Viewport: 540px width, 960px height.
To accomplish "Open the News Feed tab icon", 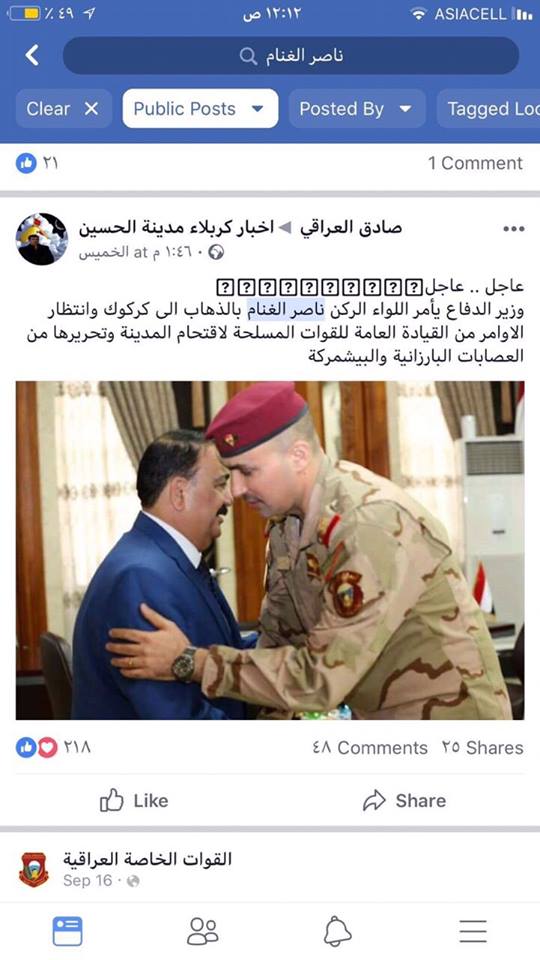I will [67, 931].
